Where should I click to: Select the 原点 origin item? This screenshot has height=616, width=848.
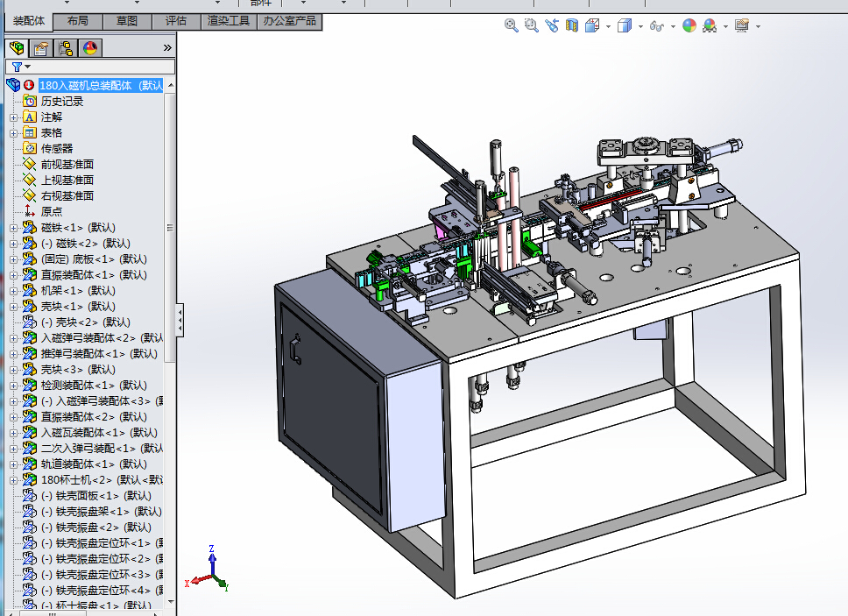click(x=51, y=212)
